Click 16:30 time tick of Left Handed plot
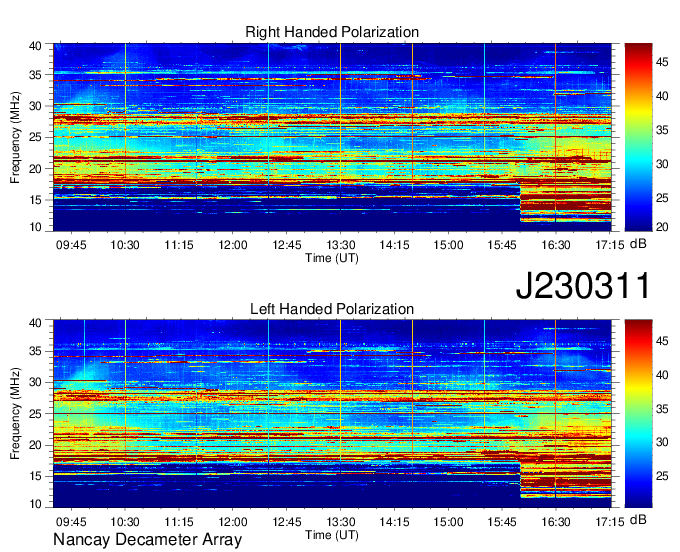The height and width of the screenshot is (552, 680). [556, 521]
